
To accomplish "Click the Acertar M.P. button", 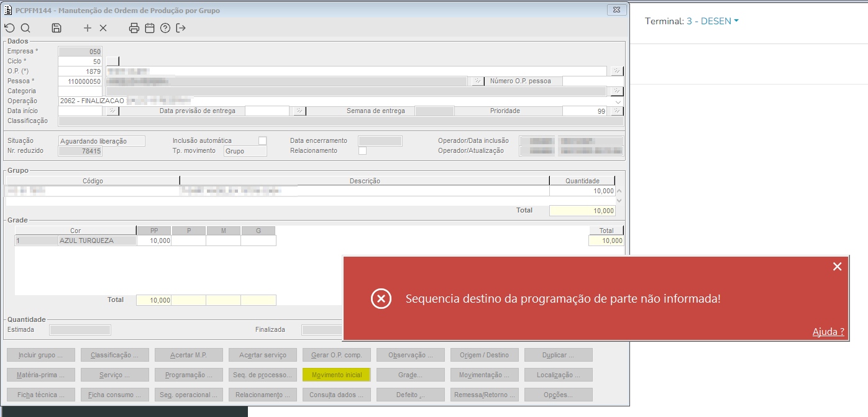I will (189, 355).
